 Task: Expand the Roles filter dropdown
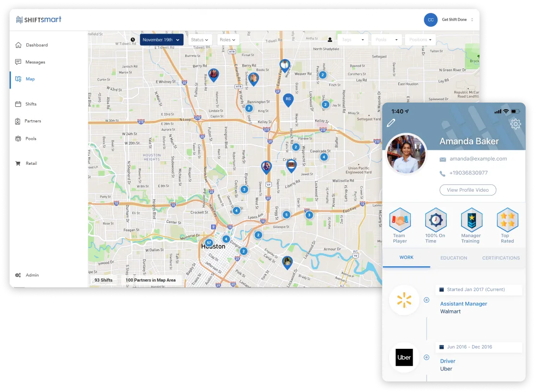[228, 40]
